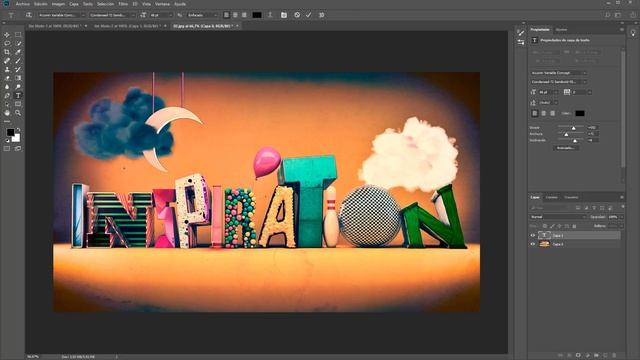The height and width of the screenshot is (360, 640).
Task: Select the Horizontal Type tool
Action: 18,96
